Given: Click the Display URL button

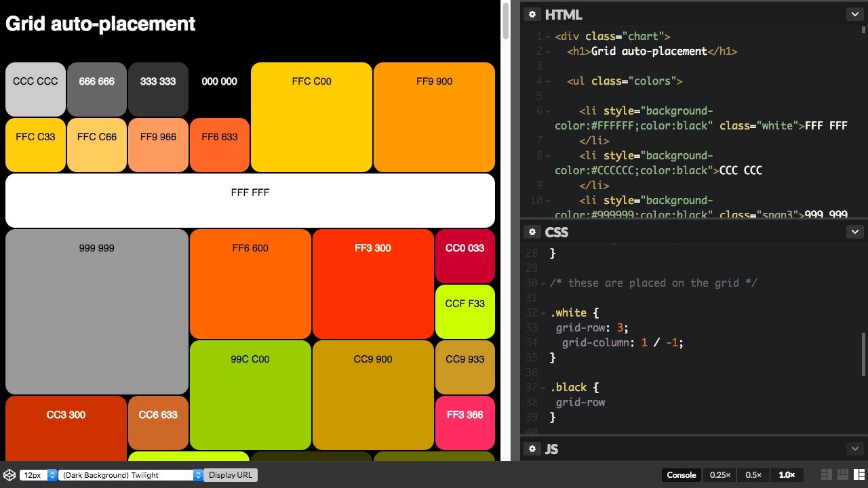Looking at the screenshot, I should pos(231,475).
